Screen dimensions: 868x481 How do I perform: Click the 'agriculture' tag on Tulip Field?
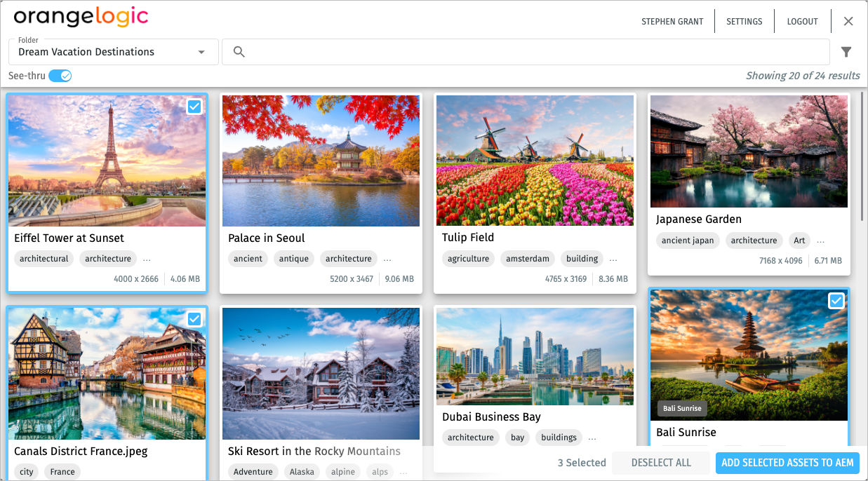tap(469, 259)
